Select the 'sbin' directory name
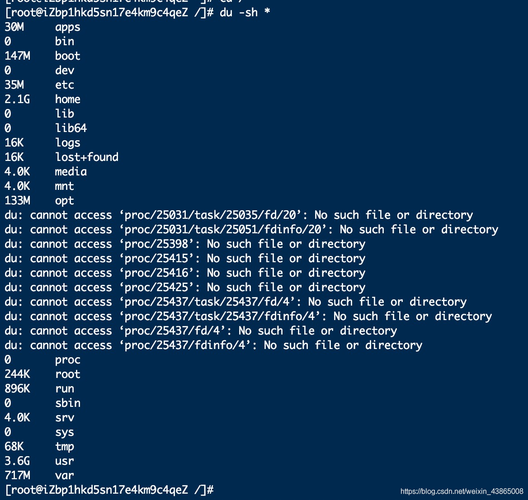Image resolution: width=528 pixels, height=500 pixels. tap(68, 403)
